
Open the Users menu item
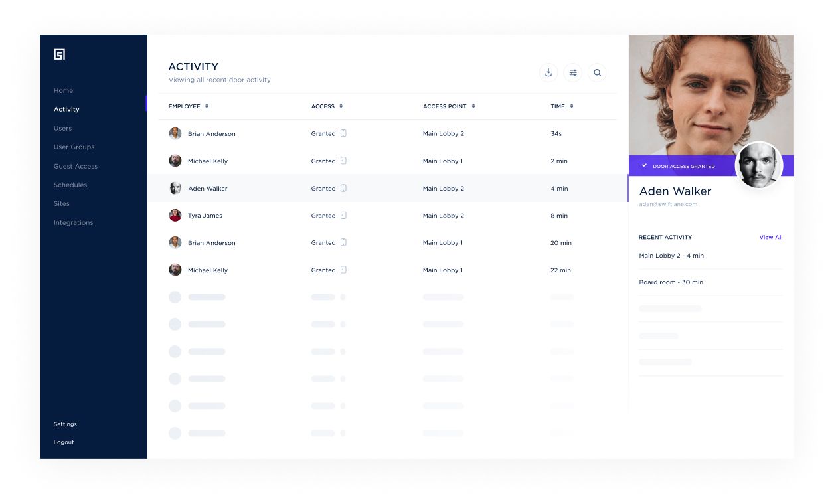click(x=63, y=129)
